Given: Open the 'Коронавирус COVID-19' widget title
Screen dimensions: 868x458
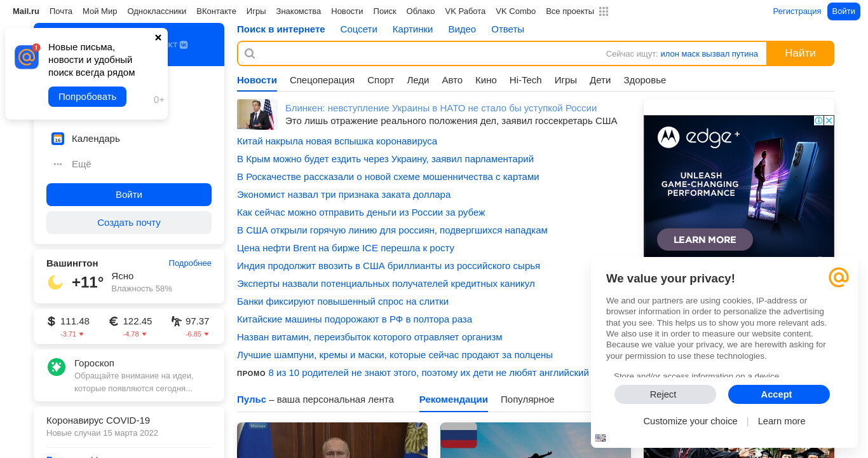Looking at the screenshot, I should coord(98,420).
